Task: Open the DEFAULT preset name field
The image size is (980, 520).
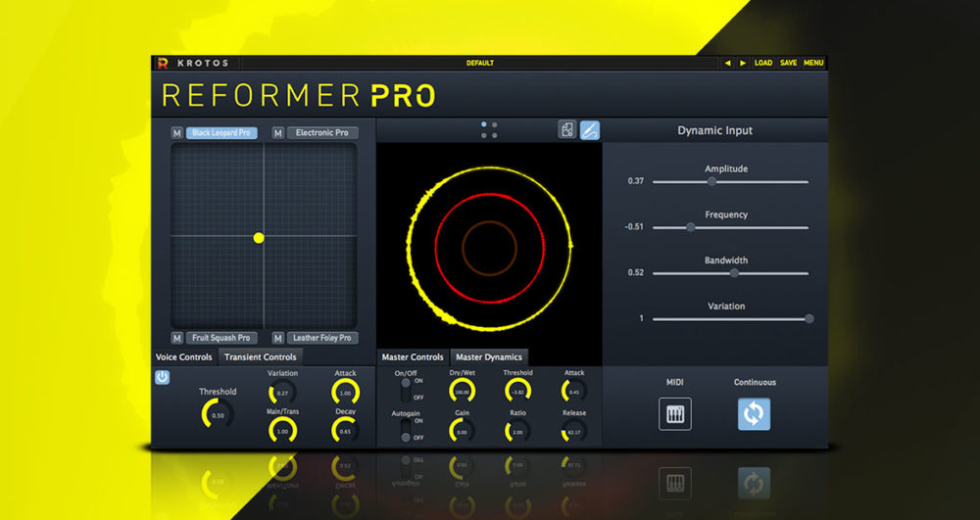Action: pyautogui.click(x=480, y=63)
